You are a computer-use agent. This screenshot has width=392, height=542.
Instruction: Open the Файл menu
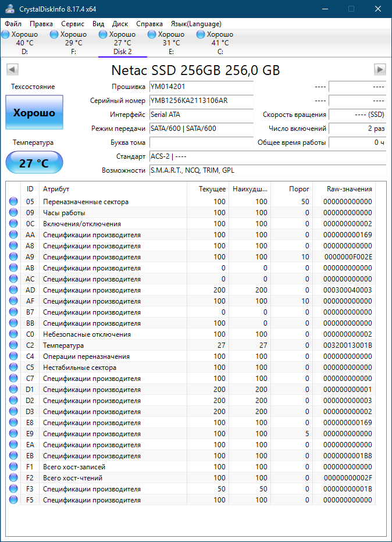tap(13, 24)
